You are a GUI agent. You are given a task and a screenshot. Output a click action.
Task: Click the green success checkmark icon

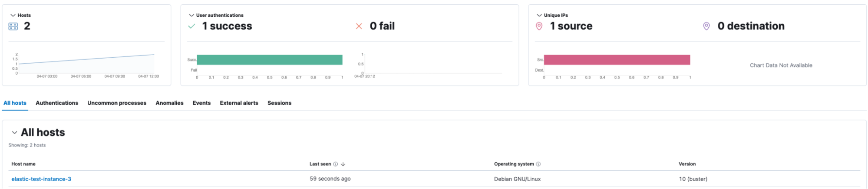[191, 26]
